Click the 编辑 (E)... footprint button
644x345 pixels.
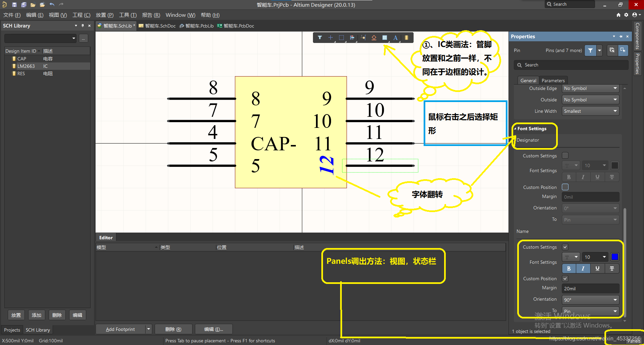[214, 329]
